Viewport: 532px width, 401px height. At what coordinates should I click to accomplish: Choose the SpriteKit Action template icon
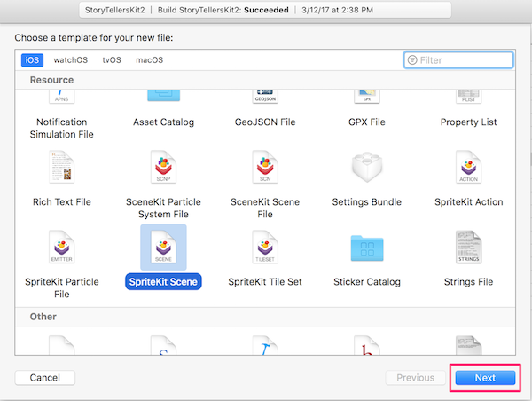(x=468, y=167)
